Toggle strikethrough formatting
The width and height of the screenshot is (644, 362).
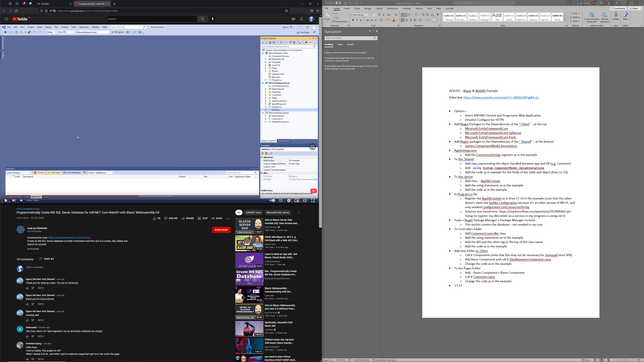(x=367, y=20)
